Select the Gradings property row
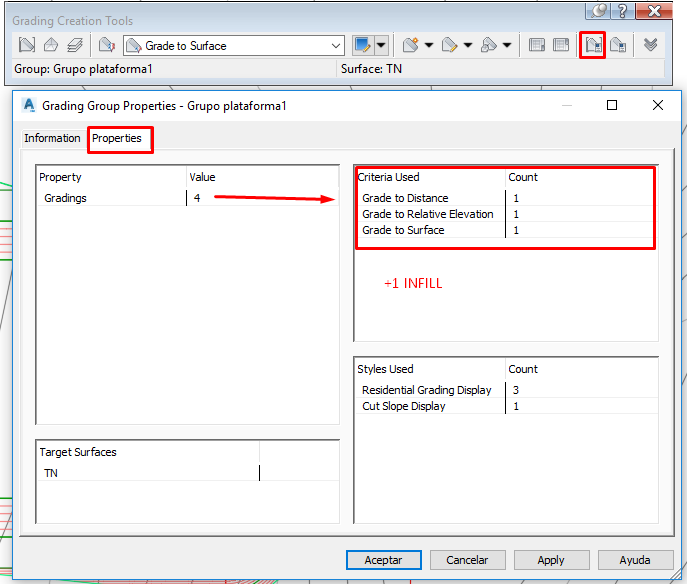This screenshot has height=584, width=687. [x=188, y=198]
